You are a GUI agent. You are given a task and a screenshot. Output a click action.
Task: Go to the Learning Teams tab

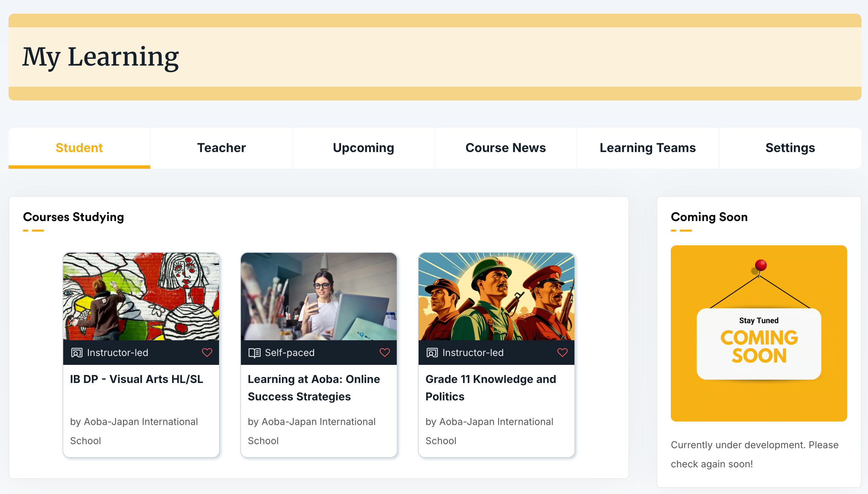tap(648, 148)
